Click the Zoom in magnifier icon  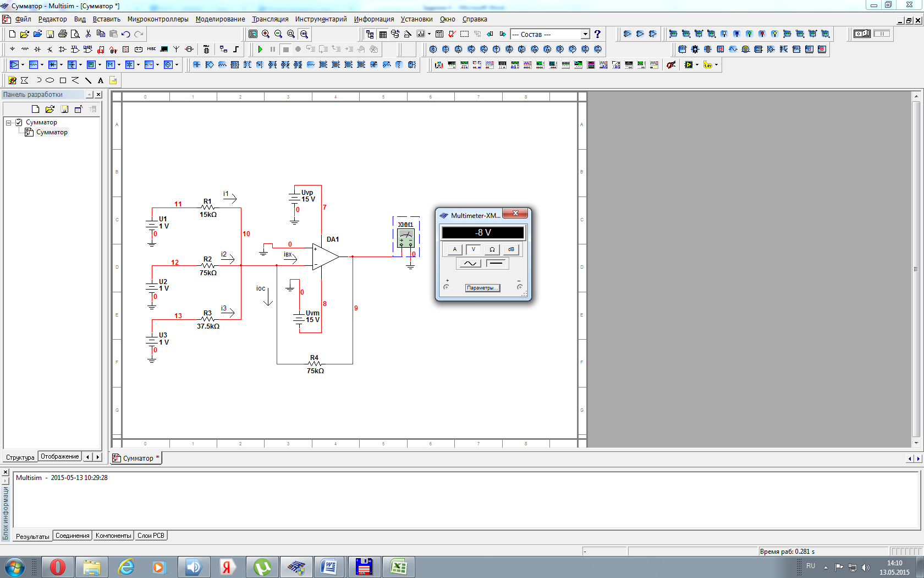[x=266, y=34]
